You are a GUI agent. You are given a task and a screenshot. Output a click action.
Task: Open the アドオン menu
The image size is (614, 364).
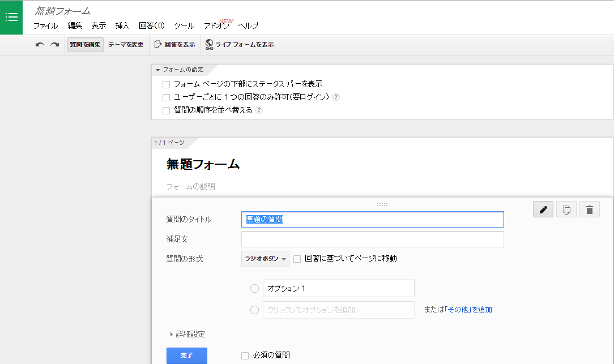point(216,26)
